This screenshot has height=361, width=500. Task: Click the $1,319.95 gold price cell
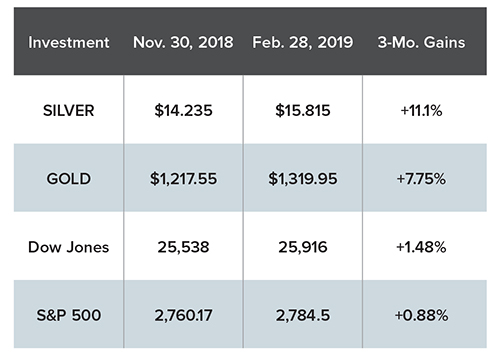[x=303, y=179]
